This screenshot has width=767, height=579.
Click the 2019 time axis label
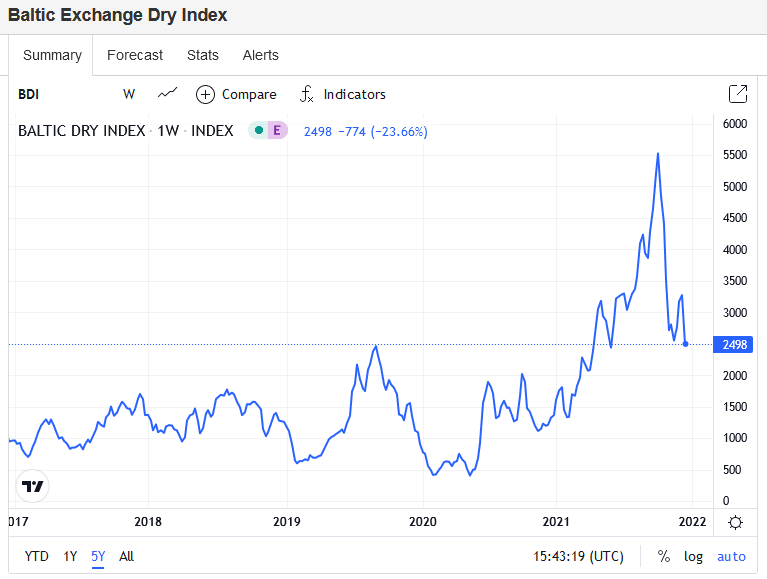click(x=287, y=522)
